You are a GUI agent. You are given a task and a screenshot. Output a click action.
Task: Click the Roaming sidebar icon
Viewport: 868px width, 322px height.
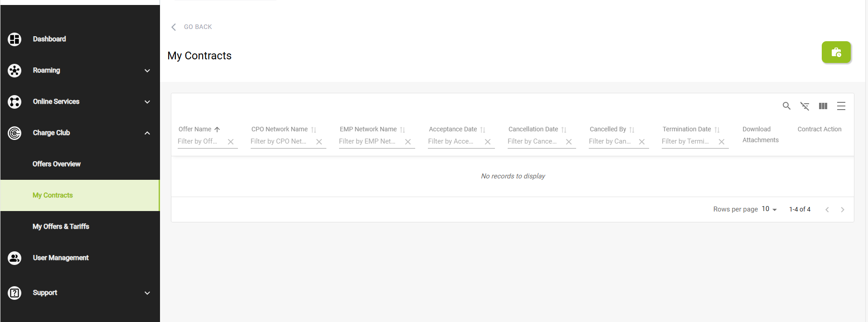[x=15, y=71]
